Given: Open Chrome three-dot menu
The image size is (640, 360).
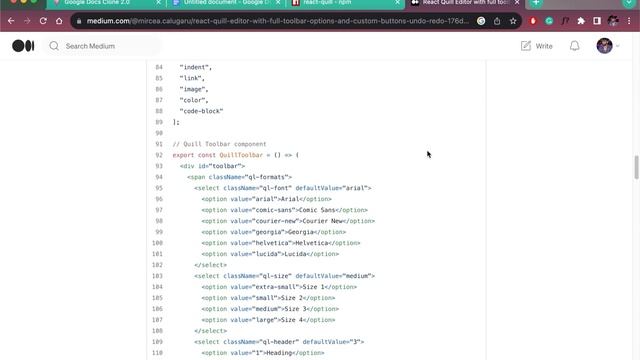Looking at the screenshot, I should coord(629,21).
